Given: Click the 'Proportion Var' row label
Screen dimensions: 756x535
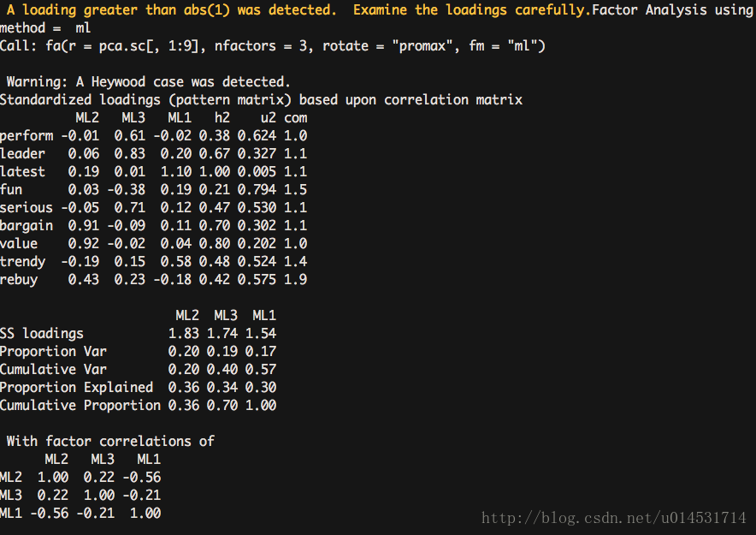Looking at the screenshot, I should pyautogui.click(x=53, y=352).
